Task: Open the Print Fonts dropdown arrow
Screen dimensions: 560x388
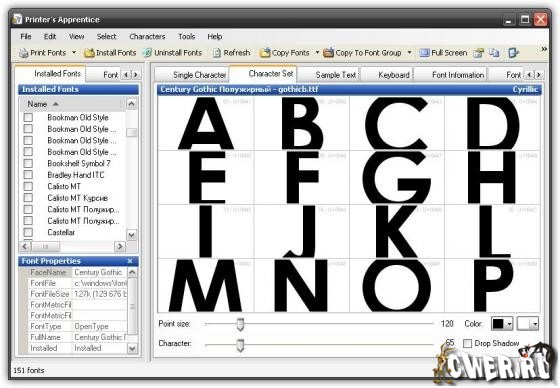Action: click(x=74, y=53)
